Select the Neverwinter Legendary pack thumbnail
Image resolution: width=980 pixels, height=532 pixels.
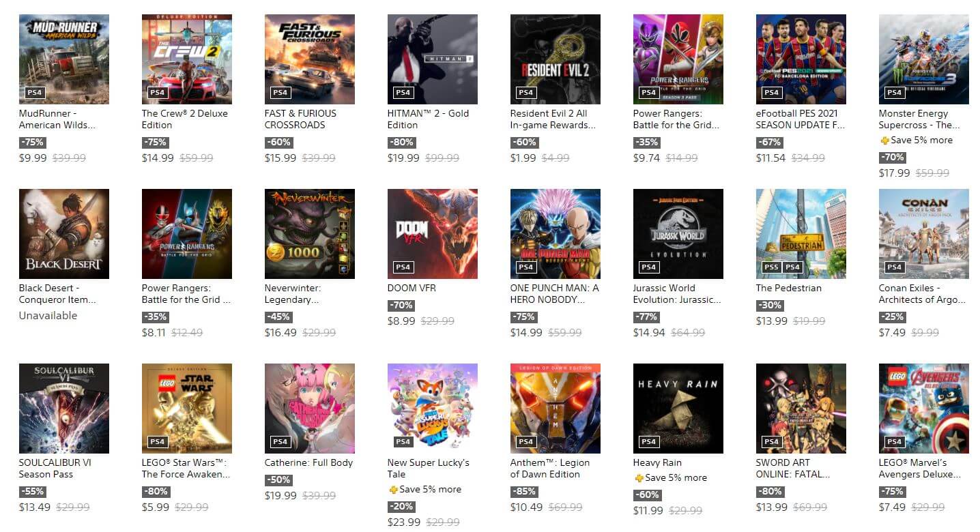click(x=310, y=234)
